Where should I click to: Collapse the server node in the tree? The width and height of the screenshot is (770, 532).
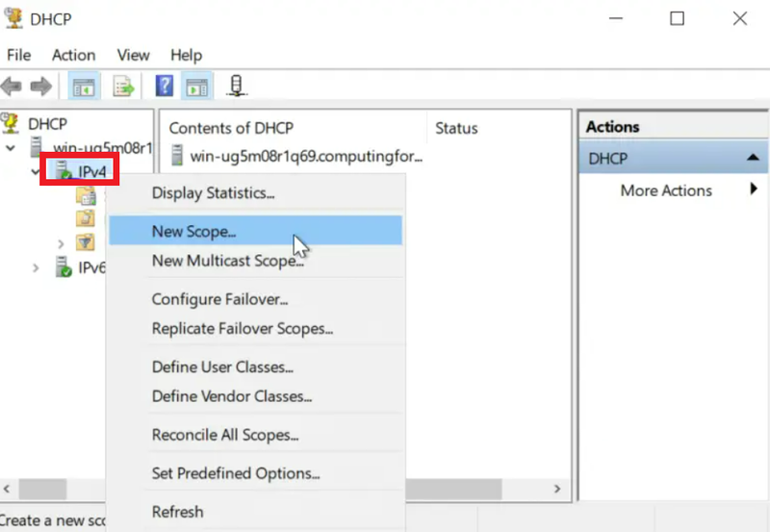[11, 147]
